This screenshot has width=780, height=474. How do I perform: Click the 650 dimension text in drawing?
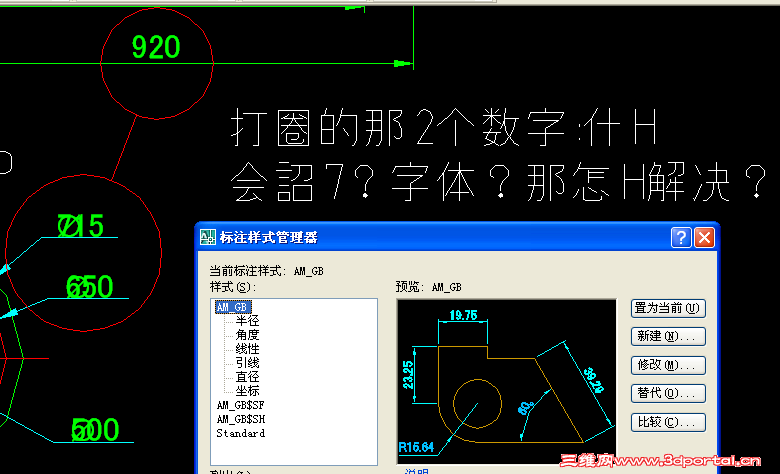tap(90, 287)
